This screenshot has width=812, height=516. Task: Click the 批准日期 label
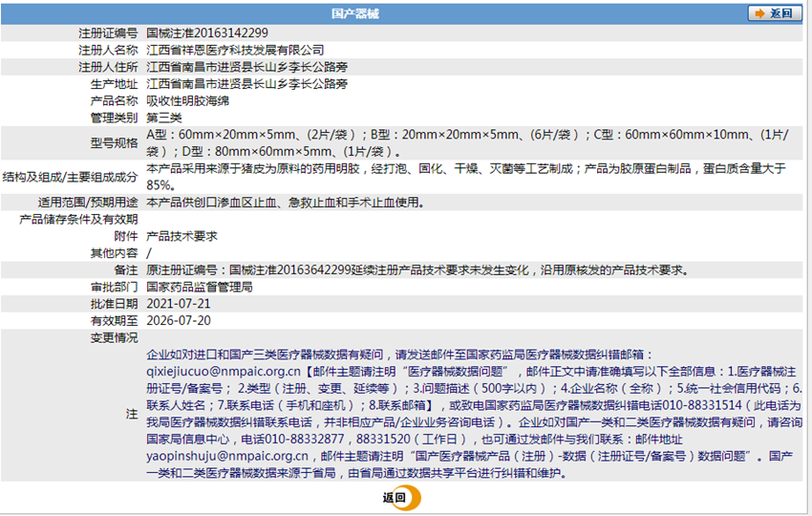114,304
